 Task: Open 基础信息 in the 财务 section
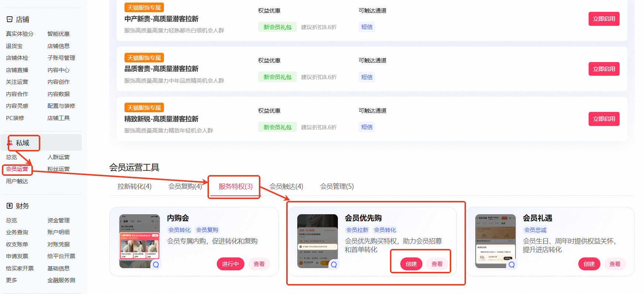tap(58, 268)
